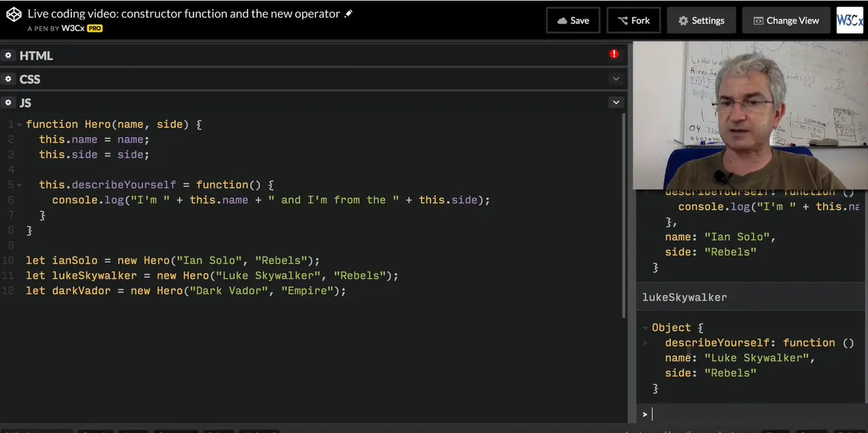The image size is (868, 433).
Task: Save the pen
Action: tap(573, 20)
